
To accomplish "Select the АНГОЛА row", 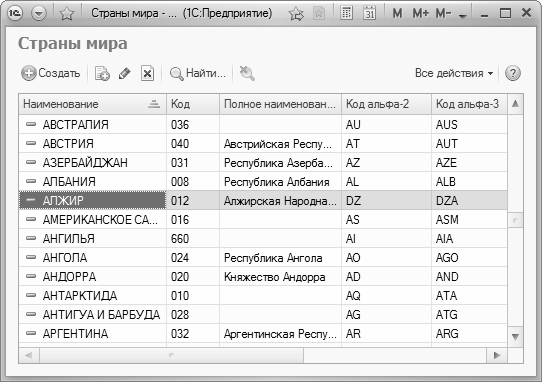I will click(263, 258).
